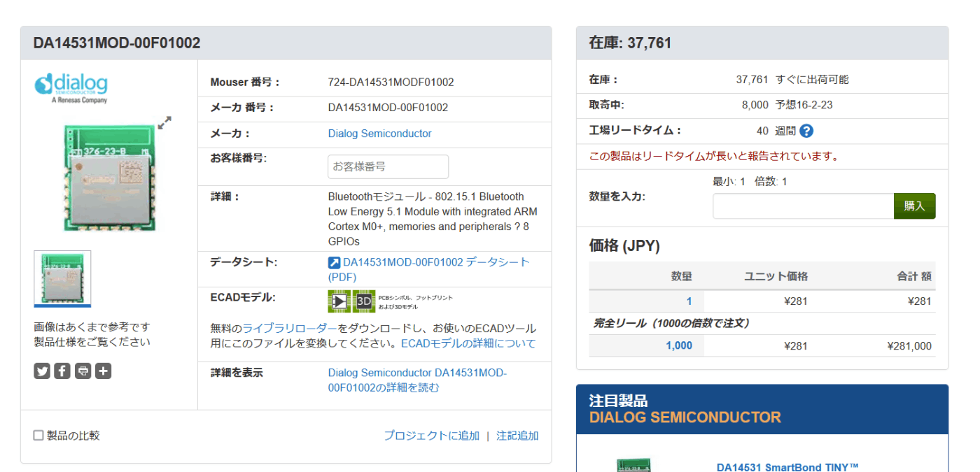The image size is (980, 472).
Task: Select quantity 1 price break link
Action: 689,301
